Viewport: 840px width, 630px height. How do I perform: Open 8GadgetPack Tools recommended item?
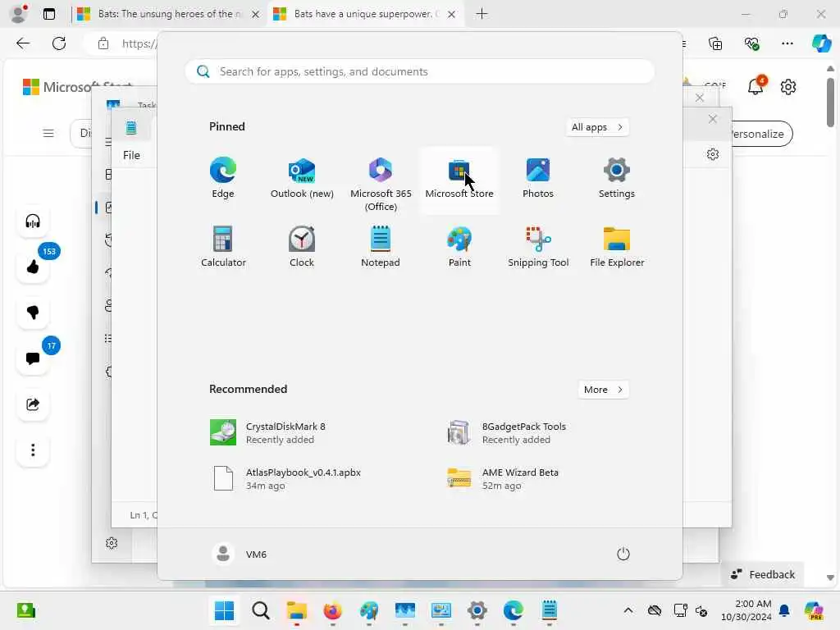tap(537, 433)
